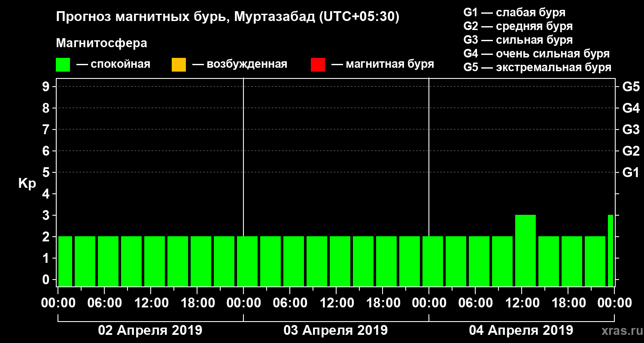Image resolution: width=644 pixels, height=343 pixels.
Task: Select the chart title 'Прогноз магнитных бурь, Муртазабад'
Action: tap(186, 17)
